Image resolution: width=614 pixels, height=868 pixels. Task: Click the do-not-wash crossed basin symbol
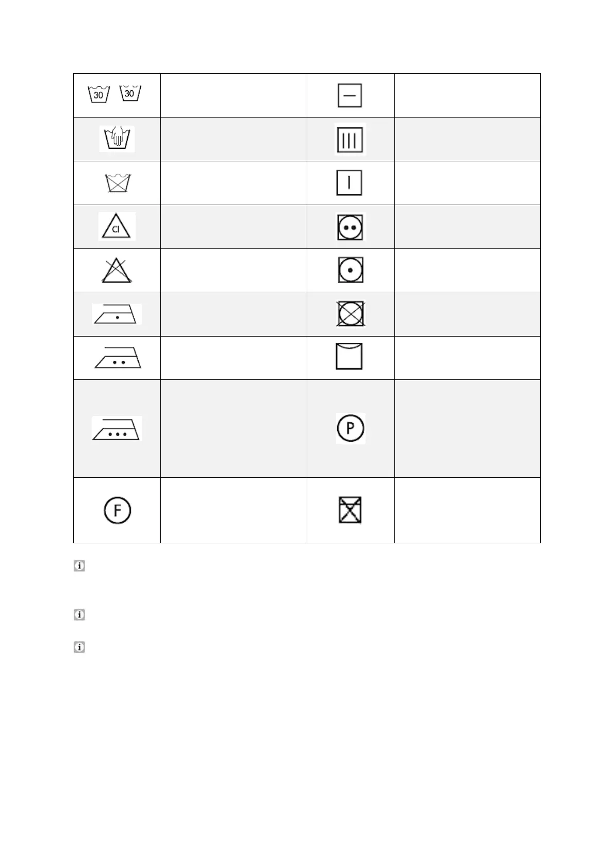pos(118,183)
